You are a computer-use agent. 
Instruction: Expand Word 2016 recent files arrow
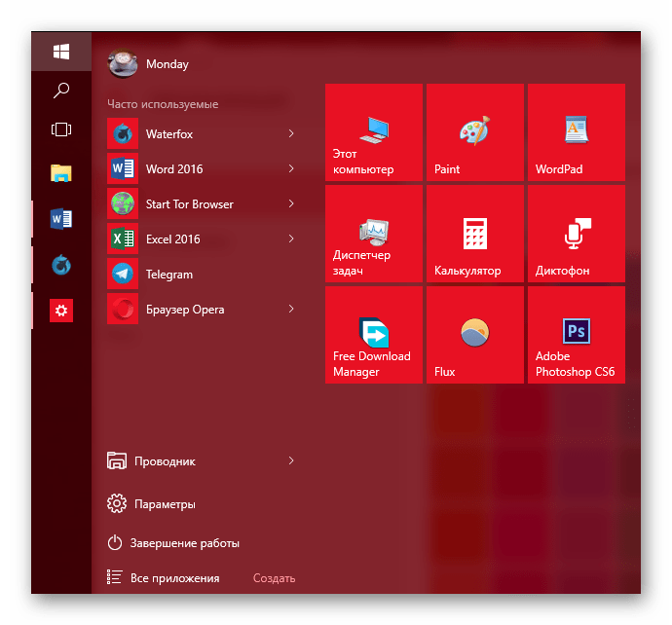(291, 168)
